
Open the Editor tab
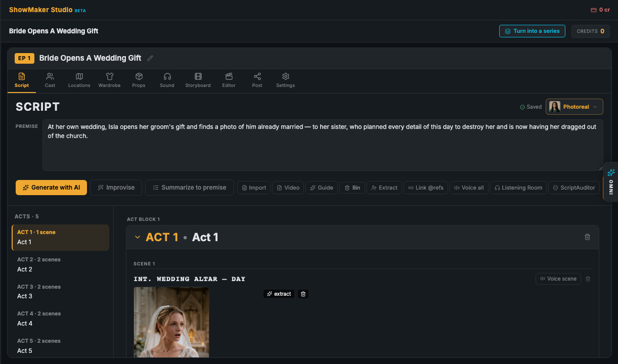coord(229,80)
